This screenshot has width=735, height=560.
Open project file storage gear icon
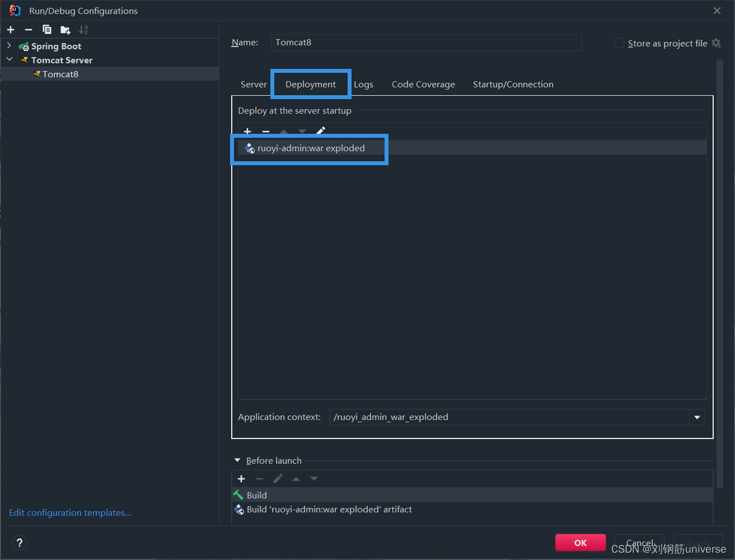[x=716, y=43]
